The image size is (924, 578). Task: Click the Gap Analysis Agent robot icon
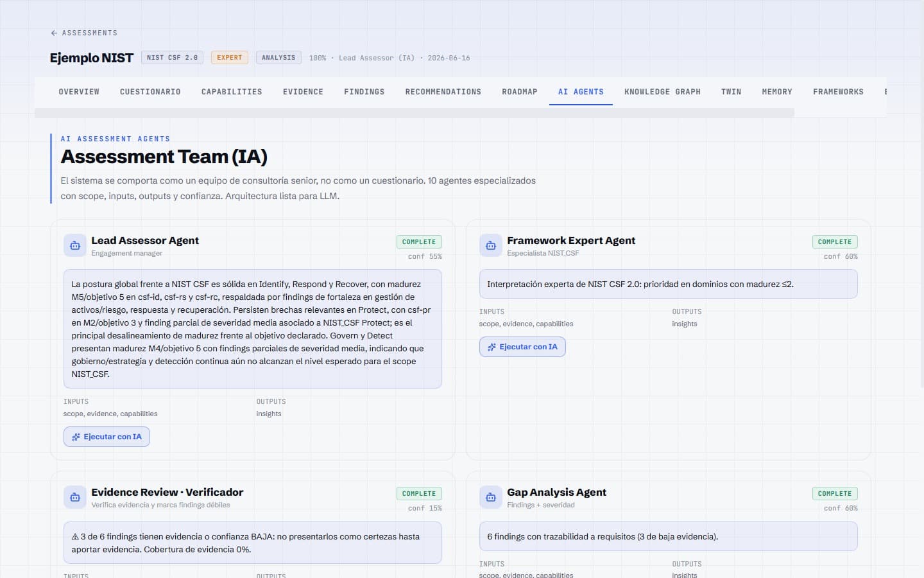491,497
